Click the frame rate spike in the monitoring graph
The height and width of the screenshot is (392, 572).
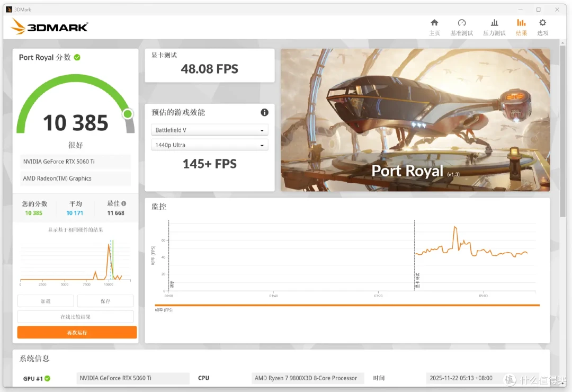(x=455, y=228)
